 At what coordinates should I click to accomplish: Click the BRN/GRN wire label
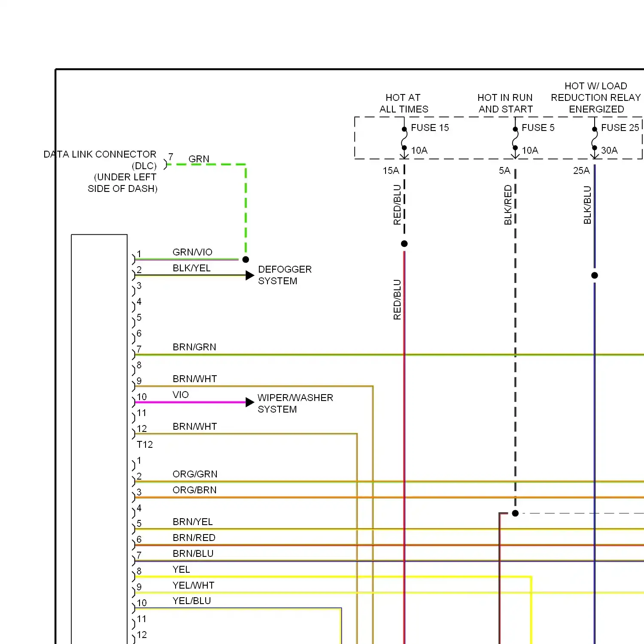pyautogui.click(x=194, y=347)
